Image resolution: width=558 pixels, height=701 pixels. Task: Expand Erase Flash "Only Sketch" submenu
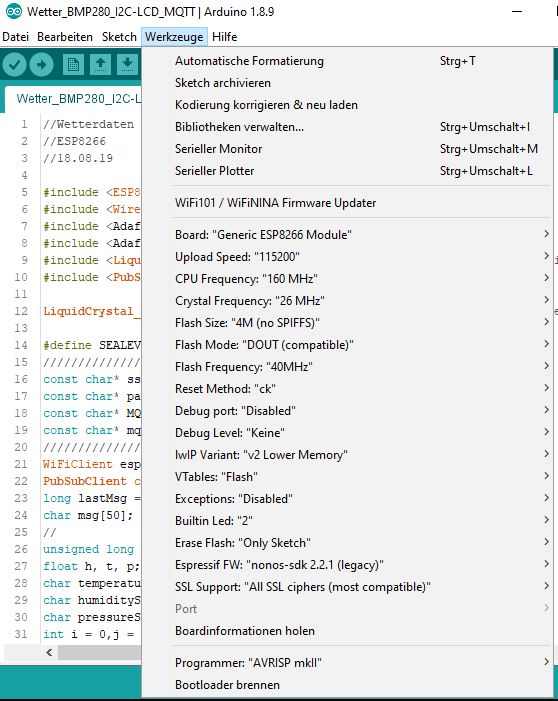(x=348, y=542)
